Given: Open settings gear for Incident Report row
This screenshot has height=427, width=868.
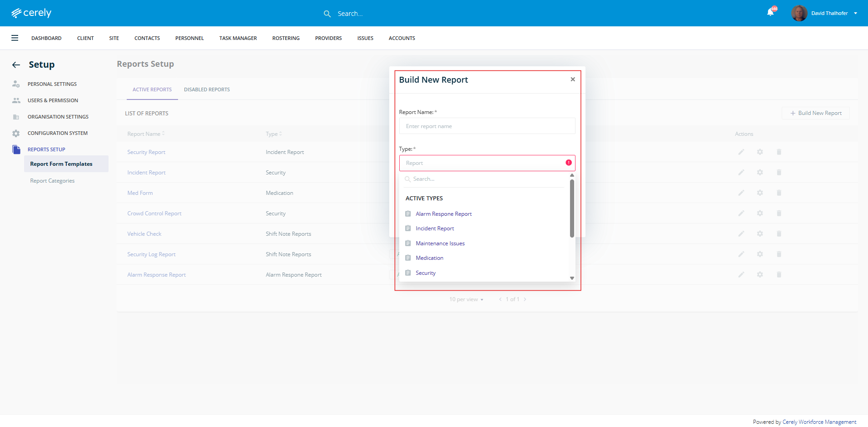Looking at the screenshot, I should (760, 173).
